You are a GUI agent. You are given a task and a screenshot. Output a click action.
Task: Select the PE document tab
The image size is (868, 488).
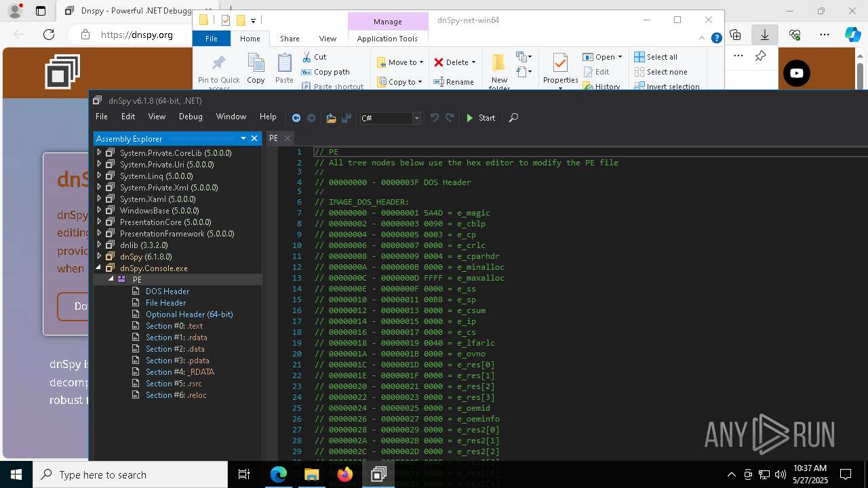[274, 138]
